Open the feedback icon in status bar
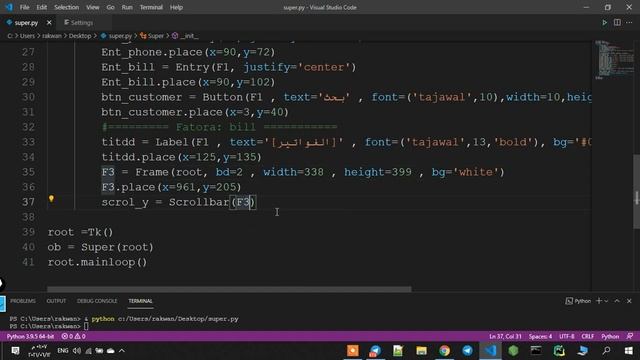 pos(630,336)
